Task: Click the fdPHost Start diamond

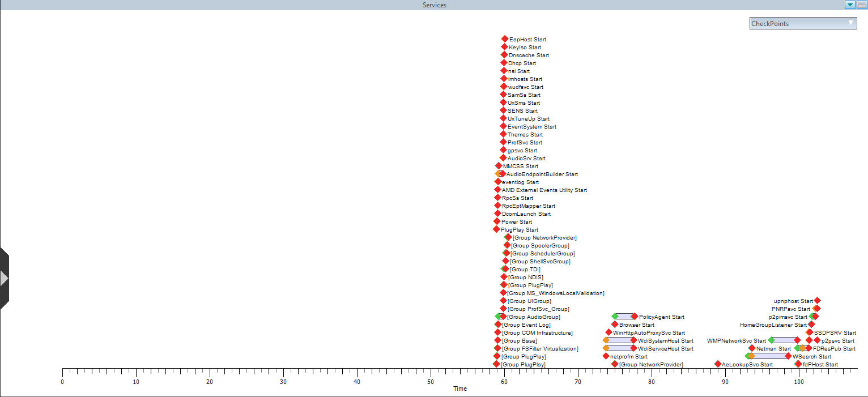Action: pos(798,364)
